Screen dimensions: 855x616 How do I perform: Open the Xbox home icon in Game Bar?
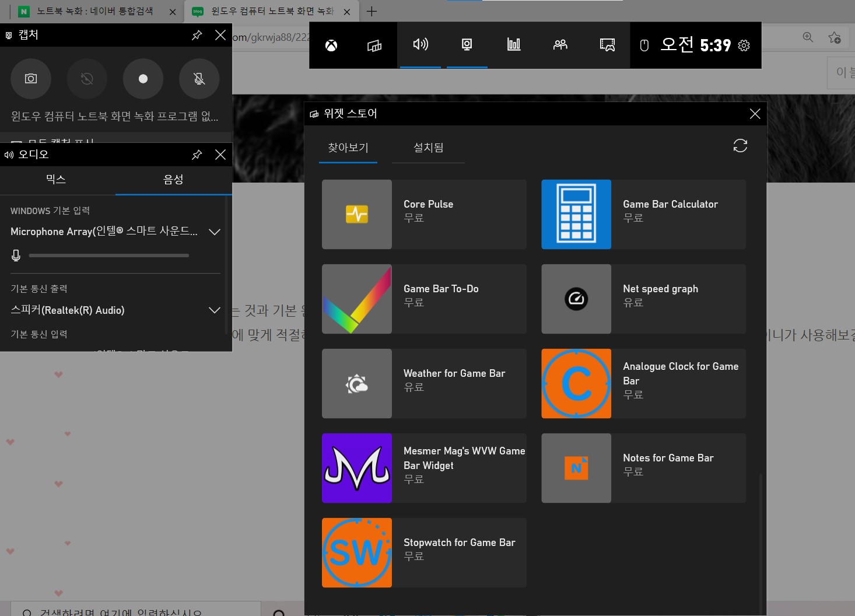(331, 45)
